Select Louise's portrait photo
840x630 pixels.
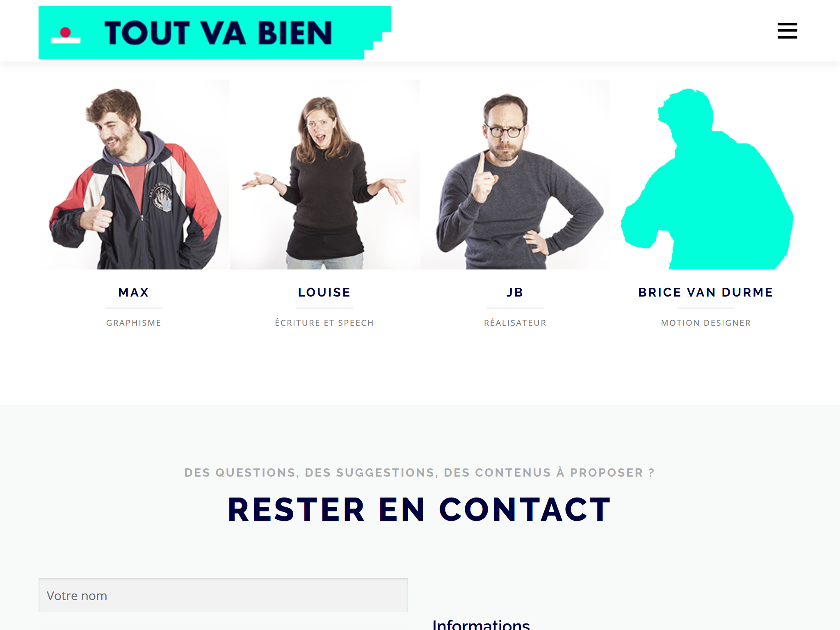click(324, 174)
